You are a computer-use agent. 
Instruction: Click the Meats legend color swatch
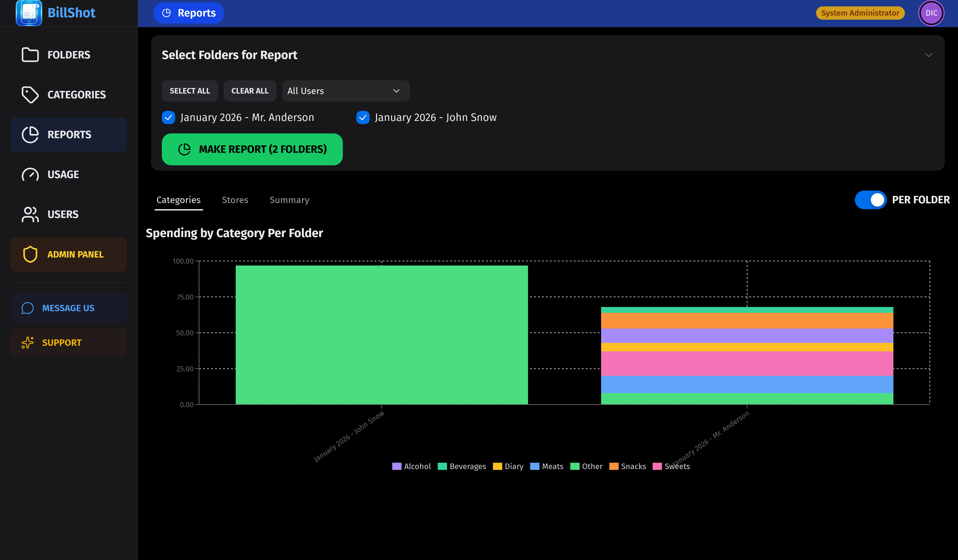click(534, 466)
